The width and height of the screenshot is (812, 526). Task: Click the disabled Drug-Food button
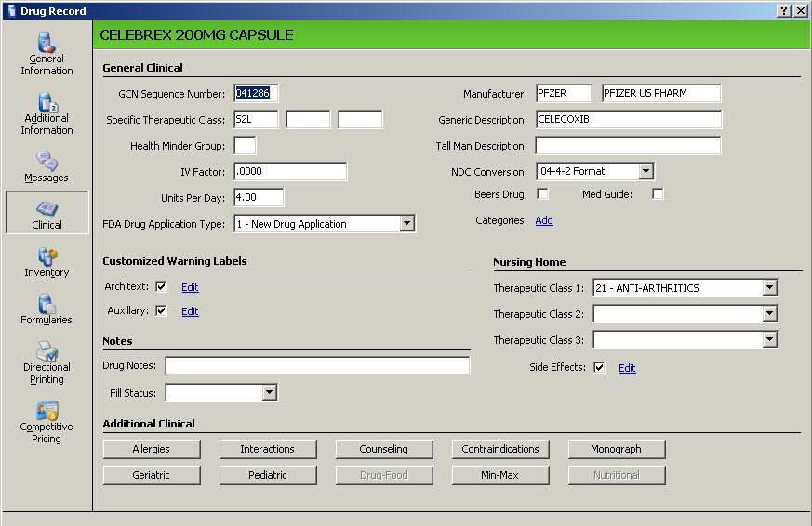(x=384, y=475)
